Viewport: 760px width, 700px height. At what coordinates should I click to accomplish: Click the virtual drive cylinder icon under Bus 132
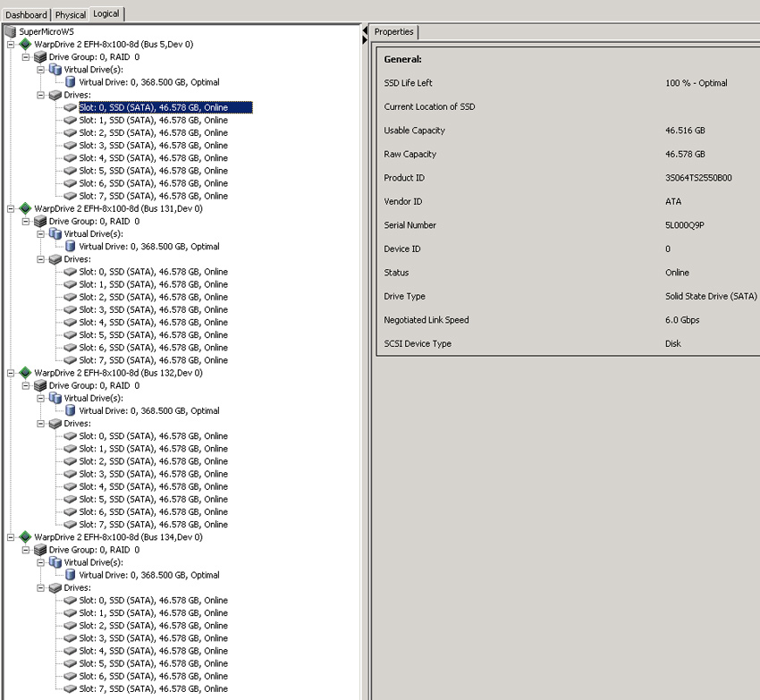click(x=71, y=411)
